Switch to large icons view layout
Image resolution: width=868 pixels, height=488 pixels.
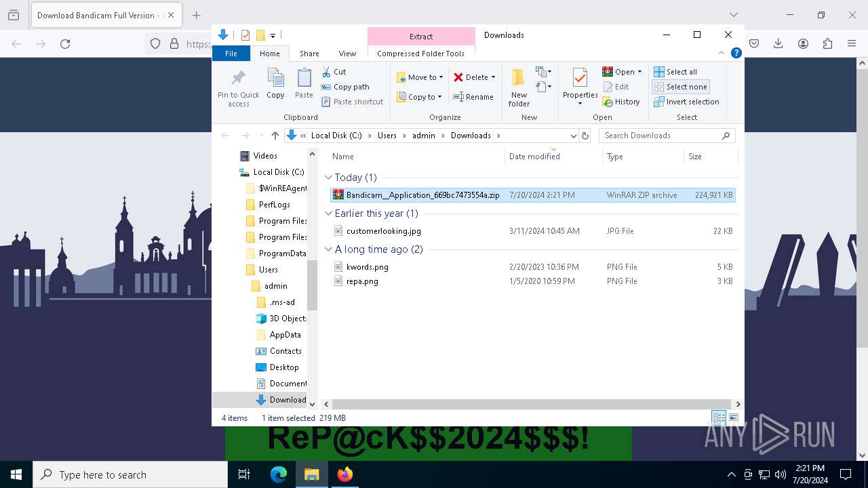pos(733,418)
